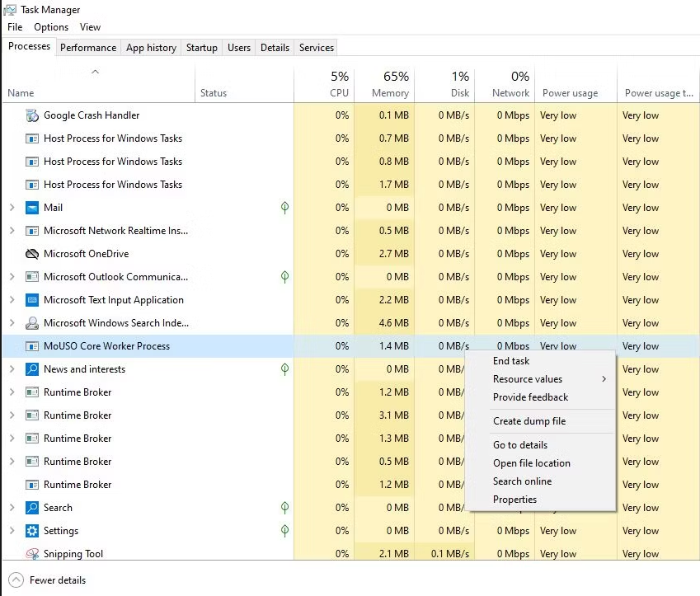
Task: Choose Open file location option
Action: [540, 463]
